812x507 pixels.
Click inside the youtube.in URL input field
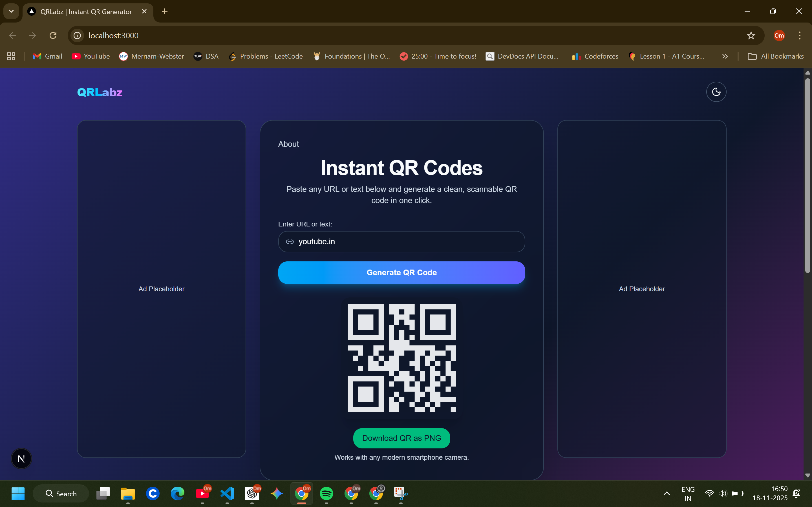pos(401,241)
